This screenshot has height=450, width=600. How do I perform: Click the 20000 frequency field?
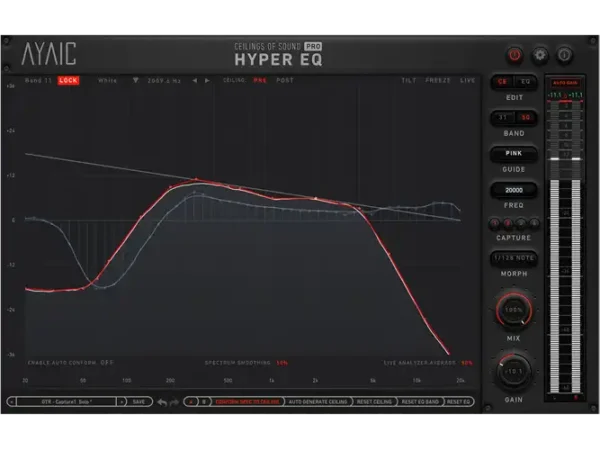point(514,190)
